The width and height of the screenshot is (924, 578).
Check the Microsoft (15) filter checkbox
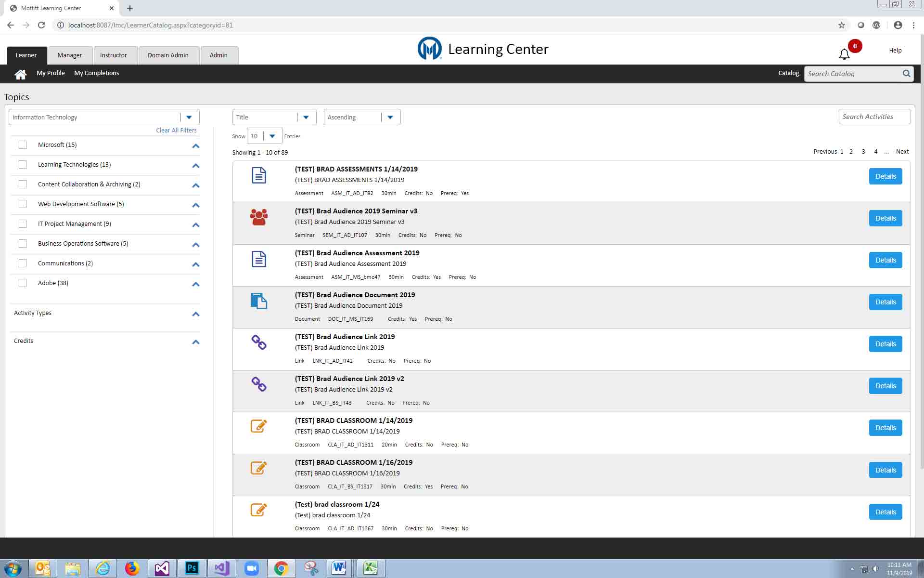(x=23, y=145)
